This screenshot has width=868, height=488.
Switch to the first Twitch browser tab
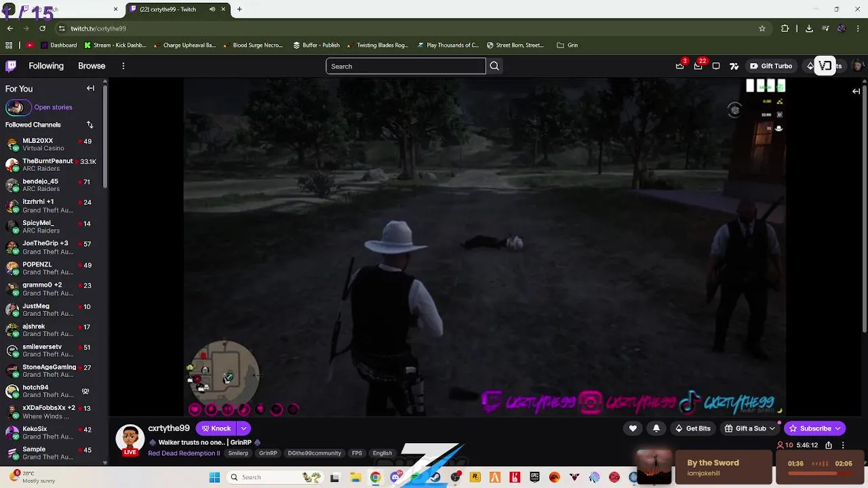pos(61,9)
